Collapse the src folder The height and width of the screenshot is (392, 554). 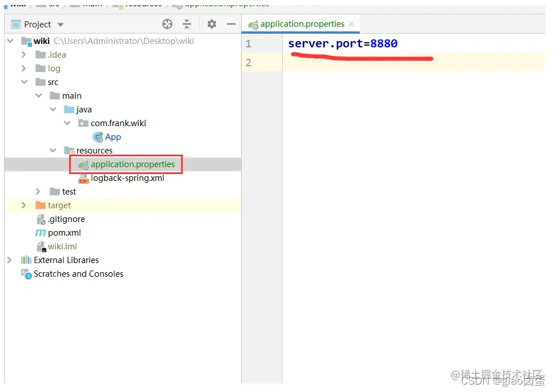[24, 82]
